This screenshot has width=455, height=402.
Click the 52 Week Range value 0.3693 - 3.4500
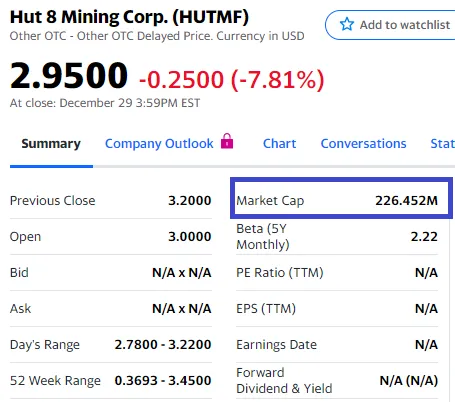click(163, 381)
